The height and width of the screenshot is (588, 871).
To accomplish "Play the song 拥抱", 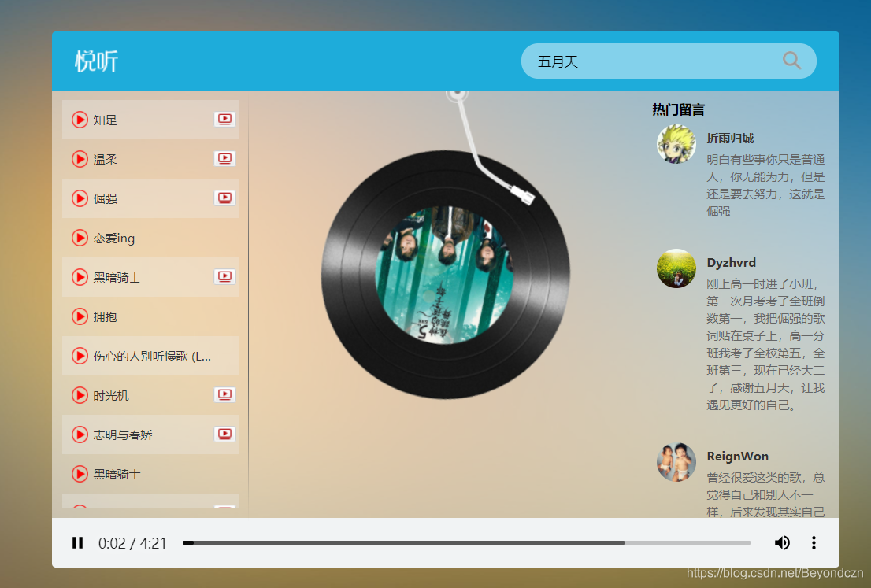I will click(x=80, y=316).
